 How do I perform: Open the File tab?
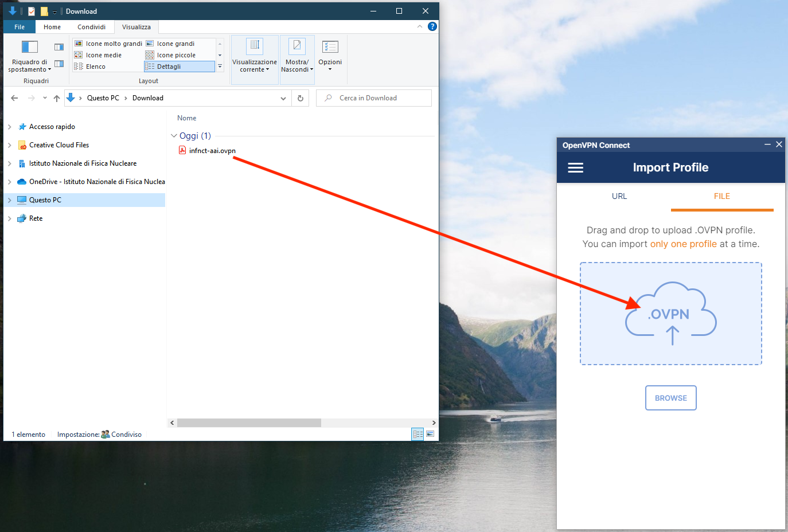tap(19, 27)
